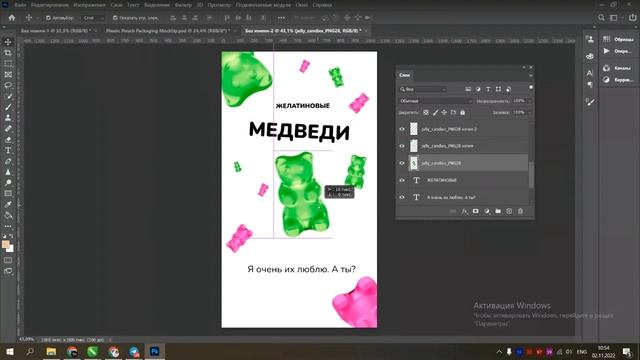The height and width of the screenshot is (360, 640).
Task: Open the Фильтр menu
Action: 183,5
